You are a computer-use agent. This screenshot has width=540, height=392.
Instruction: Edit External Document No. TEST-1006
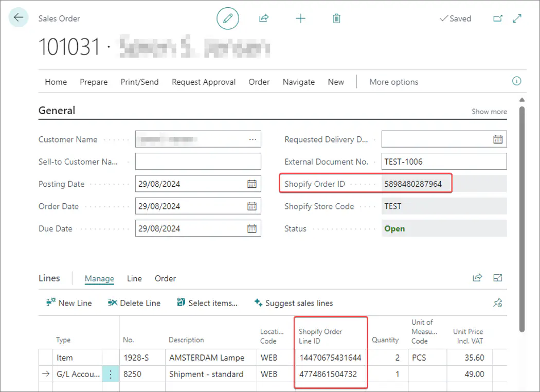click(x=444, y=162)
